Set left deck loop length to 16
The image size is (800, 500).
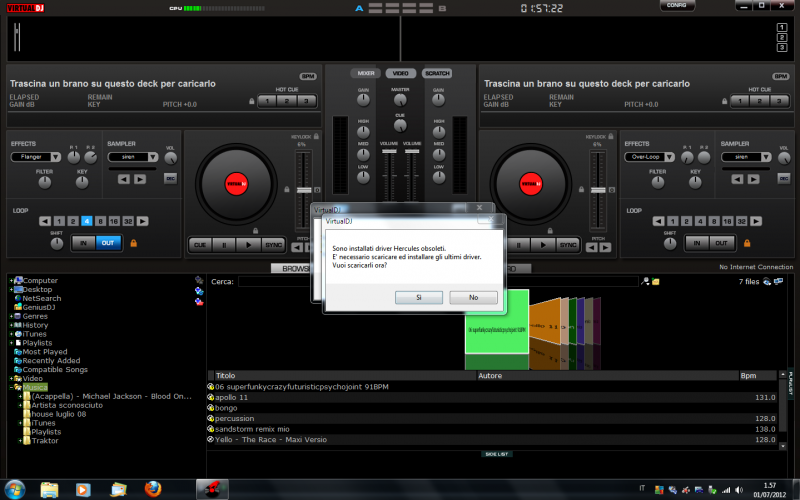[x=114, y=221]
